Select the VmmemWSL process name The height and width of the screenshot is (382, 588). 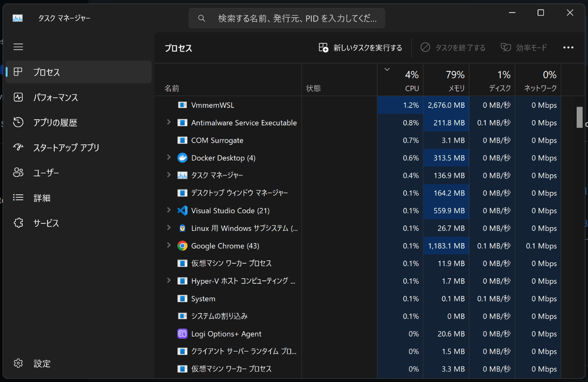pyautogui.click(x=213, y=105)
